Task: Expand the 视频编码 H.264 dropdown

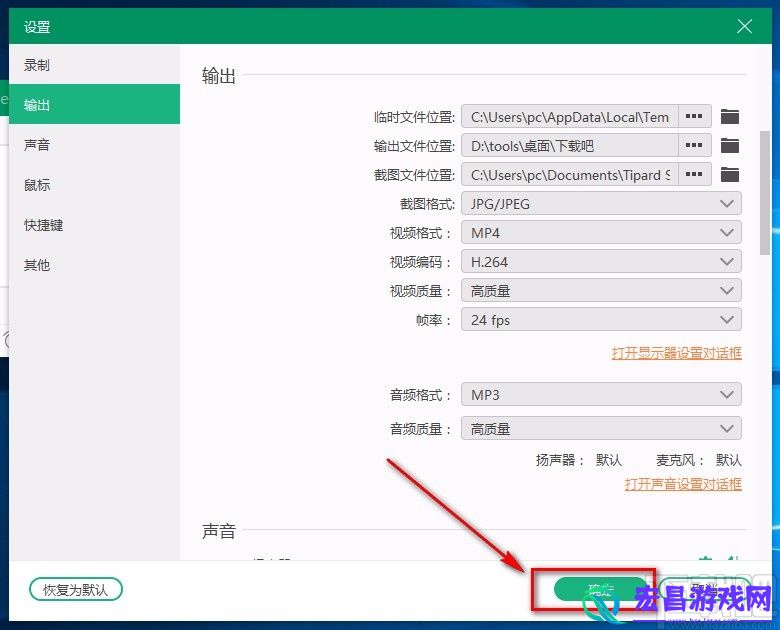Action: [601, 262]
